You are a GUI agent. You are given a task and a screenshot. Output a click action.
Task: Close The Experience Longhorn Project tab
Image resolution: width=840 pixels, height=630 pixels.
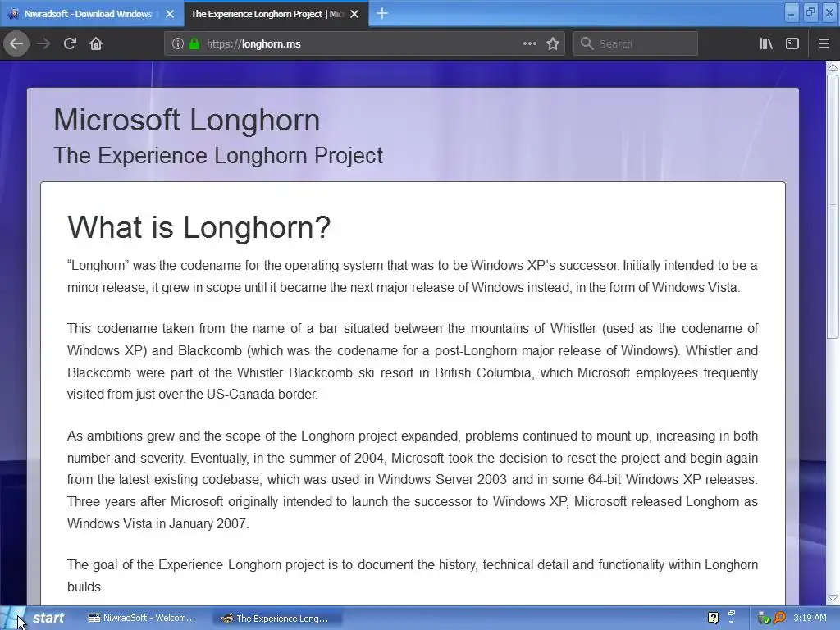tap(354, 14)
